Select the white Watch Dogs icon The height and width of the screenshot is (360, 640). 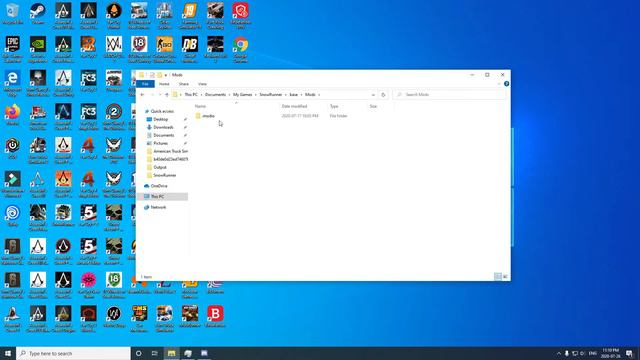coord(114,45)
